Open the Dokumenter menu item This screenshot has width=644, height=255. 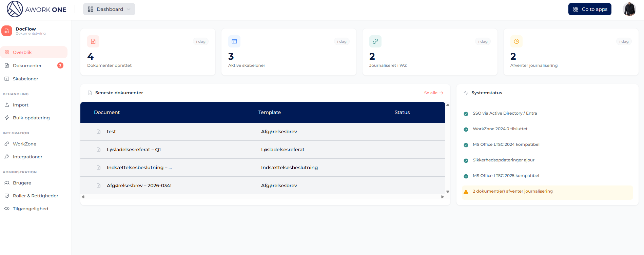pyautogui.click(x=27, y=65)
